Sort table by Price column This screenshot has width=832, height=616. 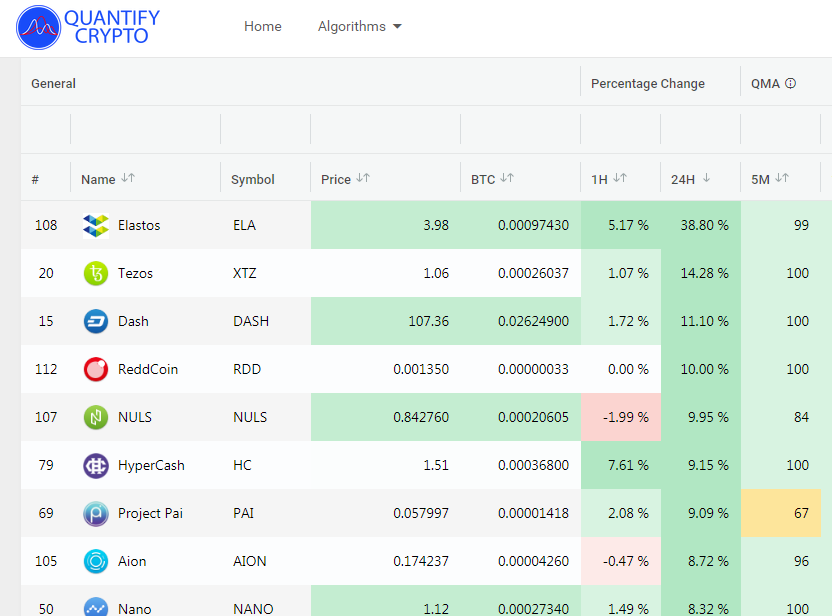coord(363,178)
